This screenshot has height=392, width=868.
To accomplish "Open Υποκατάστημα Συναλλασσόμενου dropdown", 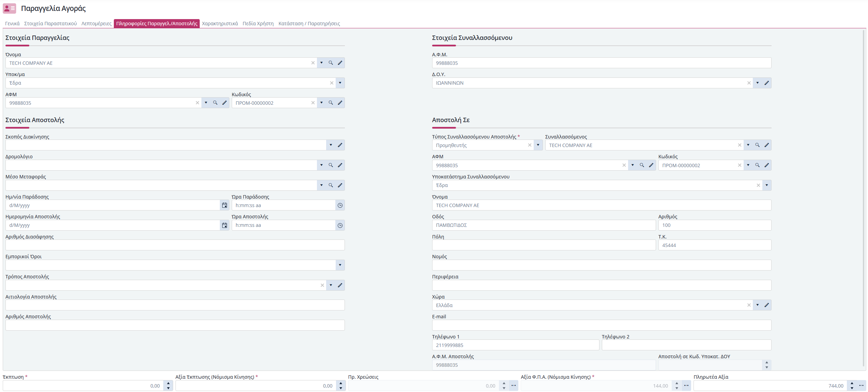I will coord(767,185).
